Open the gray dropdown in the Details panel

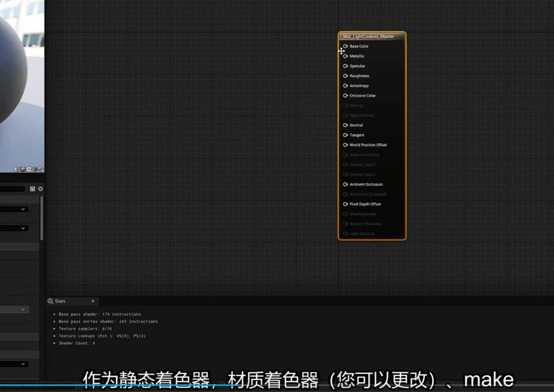click(x=23, y=309)
